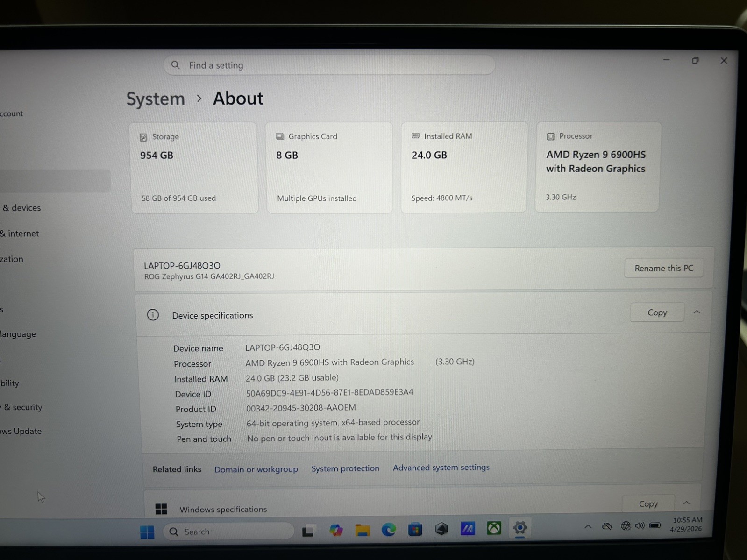Click the Installed RAM chip icon

point(415,136)
